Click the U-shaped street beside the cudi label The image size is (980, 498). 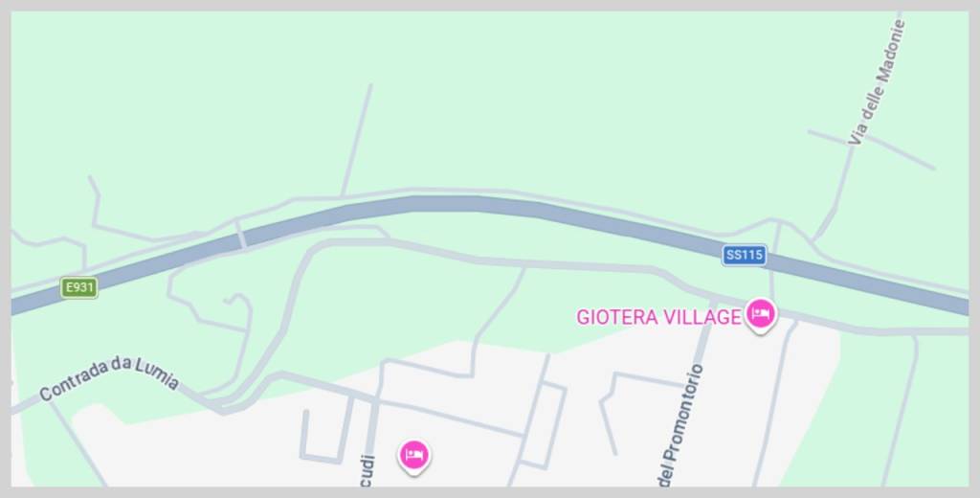[x=325, y=438]
